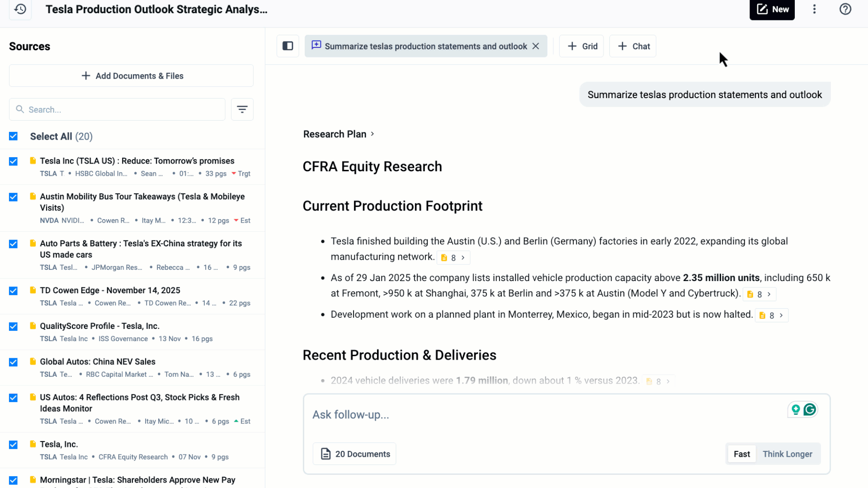The height and width of the screenshot is (488, 868).
Task: Add a new Grid tab
Action: [x=582, y=46]
